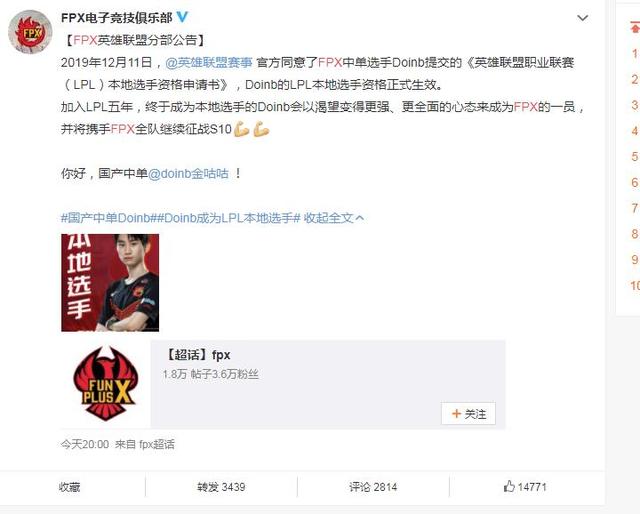Viewport: 640px width, 514px height.
Task: Open the post options chevron menu
Action: [x=582, y=18]
